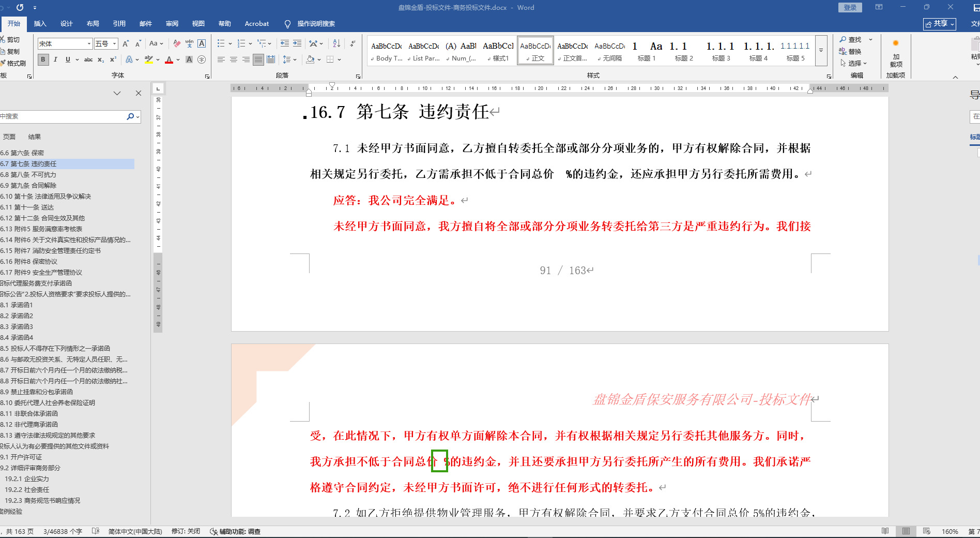Apply the red font color
980x538 pixels.
[x=169, y=60]
